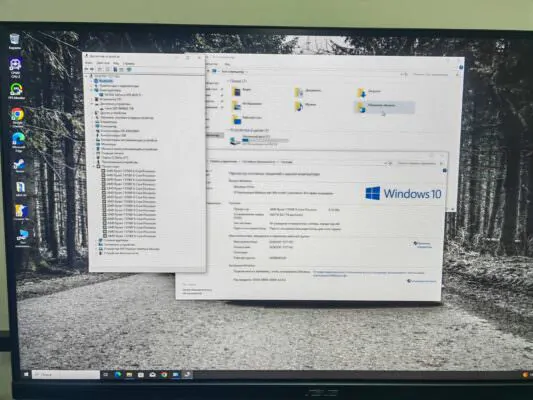Open Task View in the taskbar
Viewport: 533px width, 400px height.
pyautogui.click(x=106, y=375)
